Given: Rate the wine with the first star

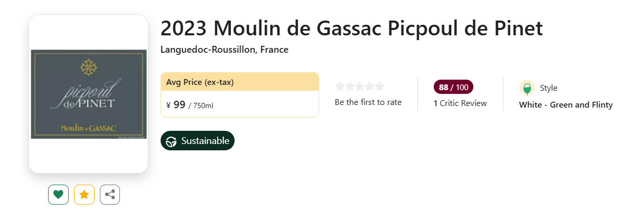Looking at the screenshot, I should [x=340, y=87].
